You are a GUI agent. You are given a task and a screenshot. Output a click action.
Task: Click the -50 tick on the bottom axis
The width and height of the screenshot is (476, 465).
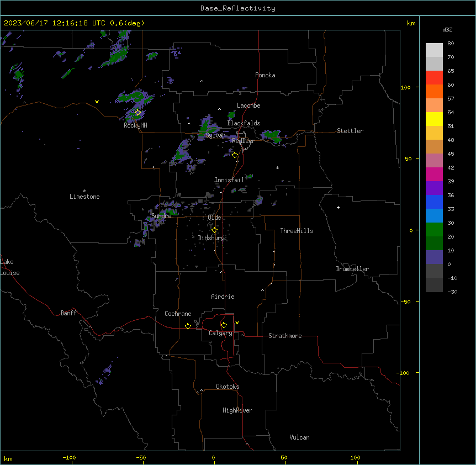coord(141,457)
